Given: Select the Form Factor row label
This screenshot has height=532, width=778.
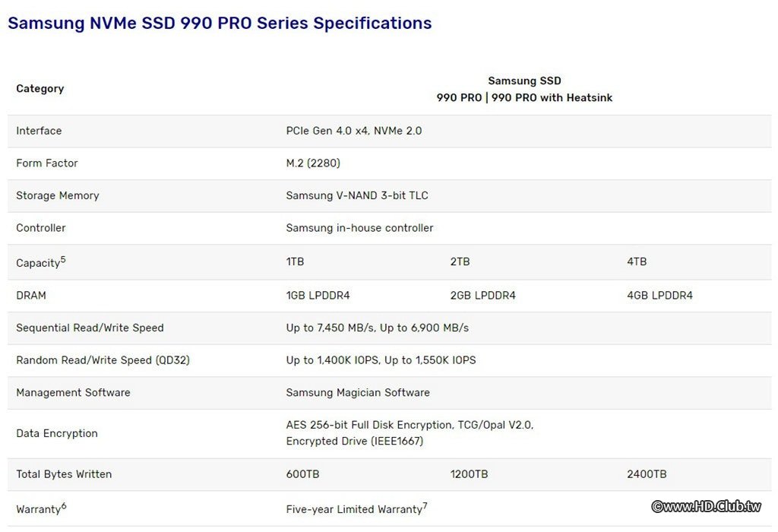Looking at the screenshot, I should (46, 163).
